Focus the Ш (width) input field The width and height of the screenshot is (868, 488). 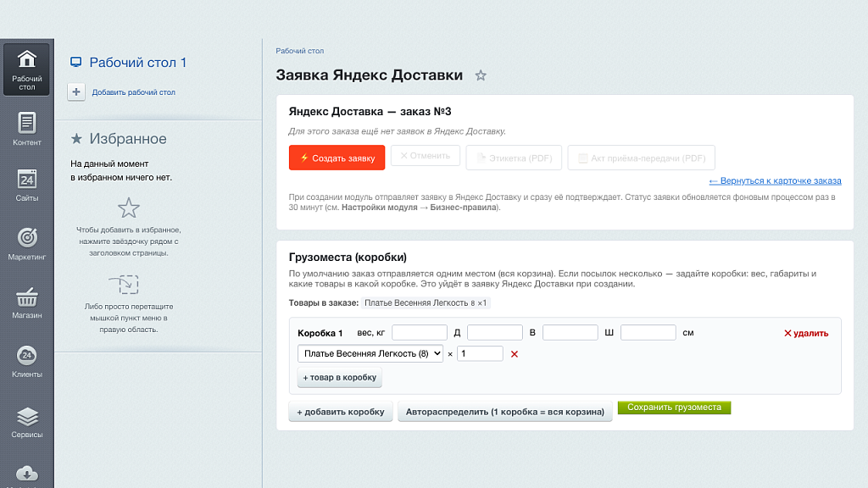648,332
